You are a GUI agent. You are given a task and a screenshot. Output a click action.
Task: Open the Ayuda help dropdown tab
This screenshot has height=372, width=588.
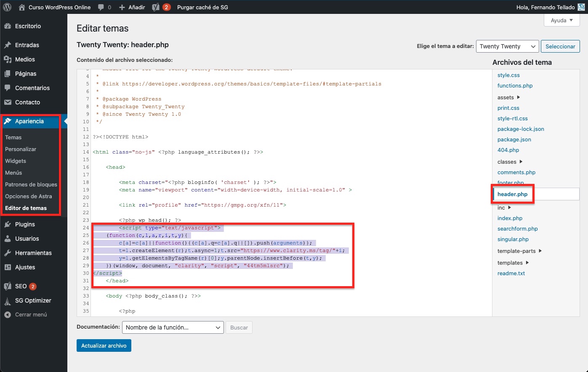[x=561, y=20]
